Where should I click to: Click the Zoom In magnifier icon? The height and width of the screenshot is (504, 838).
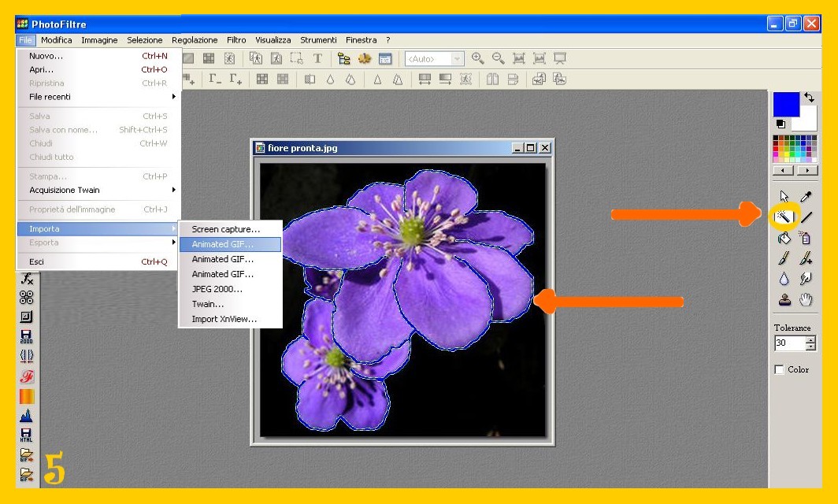477,58
